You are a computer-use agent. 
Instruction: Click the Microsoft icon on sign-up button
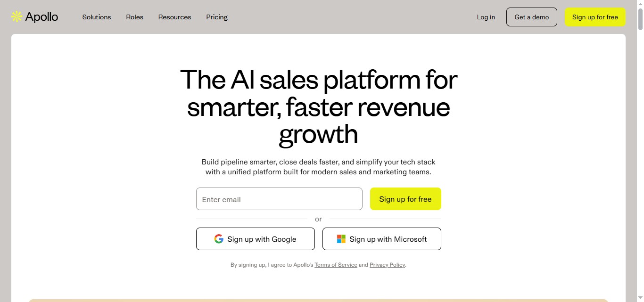(x=340, y=239)
